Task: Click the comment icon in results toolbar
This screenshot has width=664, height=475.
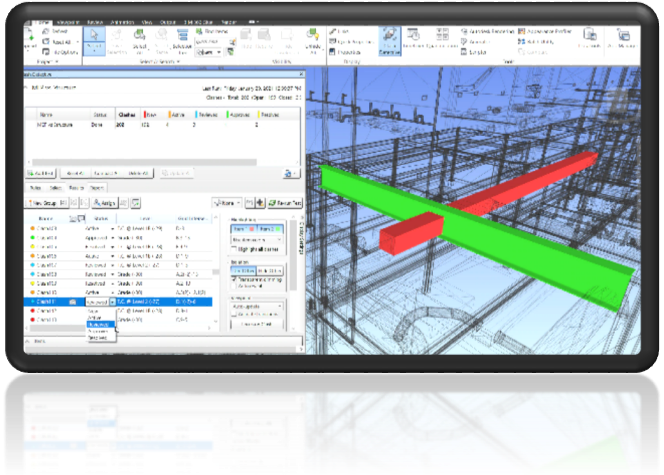Action: coord(136,203)
